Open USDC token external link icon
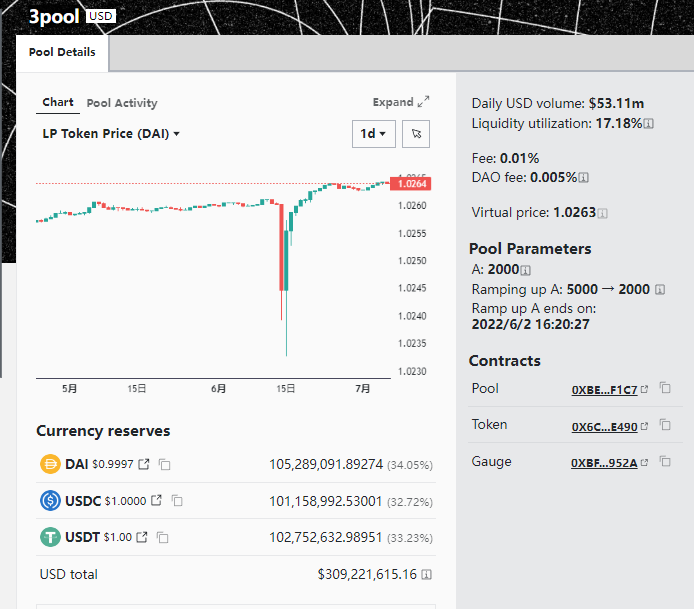Image resolution: width=694 pixels, height=609 pixels. coord(154,500)
